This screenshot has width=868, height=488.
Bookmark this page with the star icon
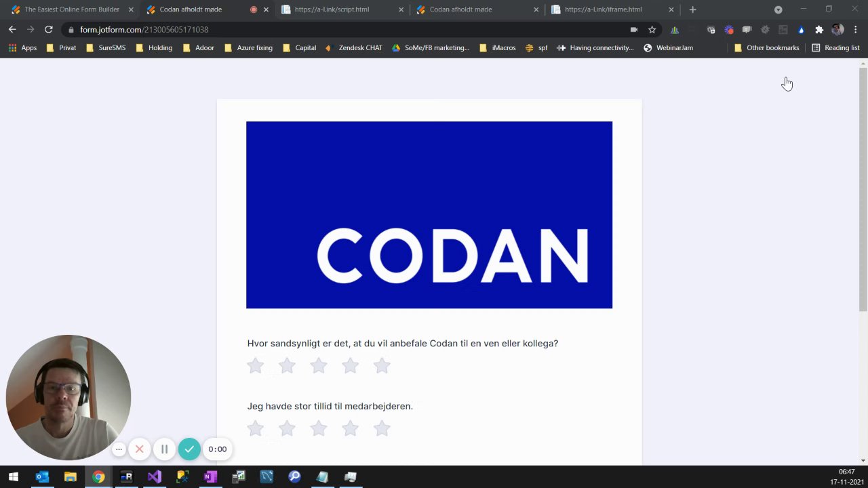[x=652, y=29]
